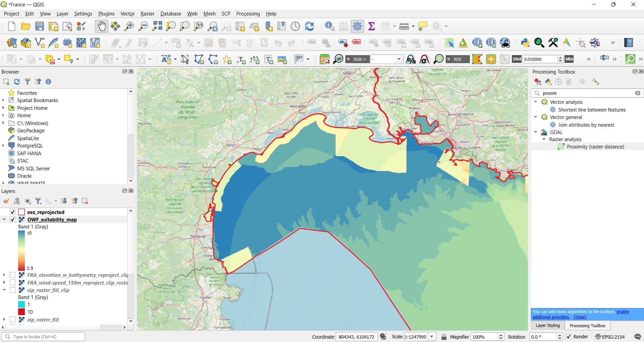Click the Help question mark icon
Viewport: 644px width, 342px height.
pos(629,43)
